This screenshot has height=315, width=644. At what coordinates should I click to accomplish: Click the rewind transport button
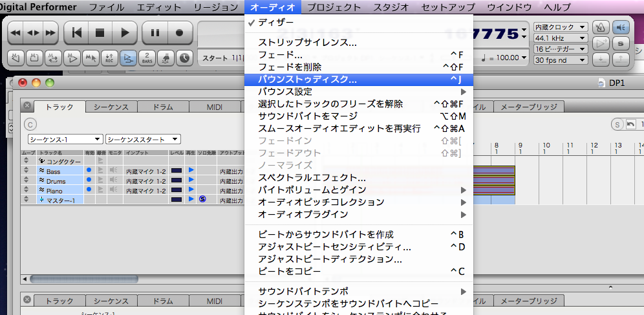[16, 32]
